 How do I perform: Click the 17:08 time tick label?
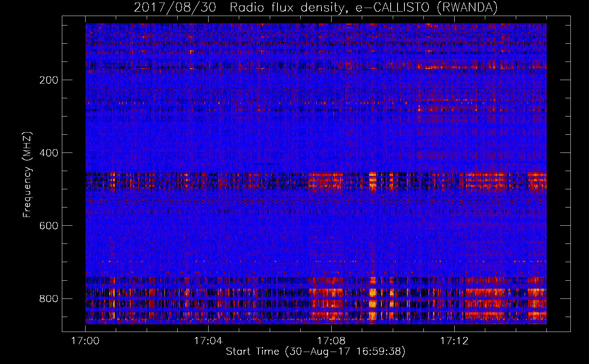click(x=331, y=341)
